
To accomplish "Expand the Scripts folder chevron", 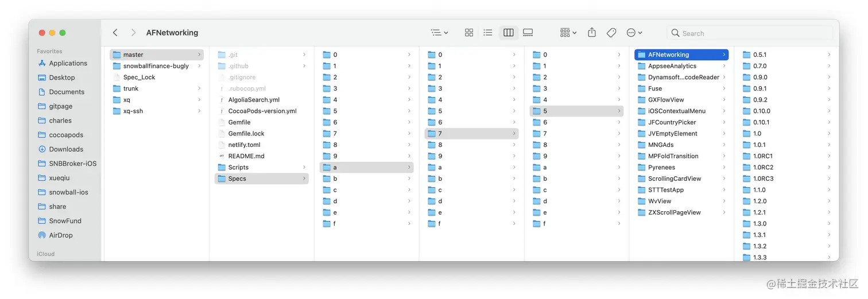I will click(x=304, y=167).
